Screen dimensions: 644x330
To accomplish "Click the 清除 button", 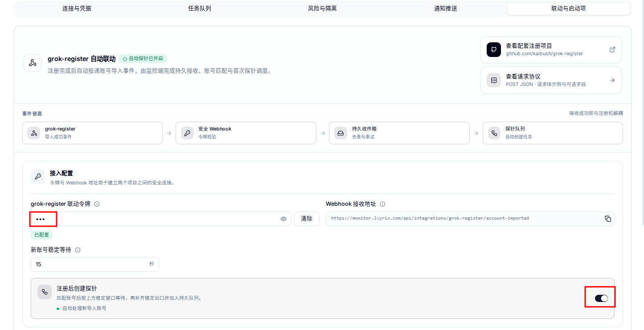I will click(307, 219).
